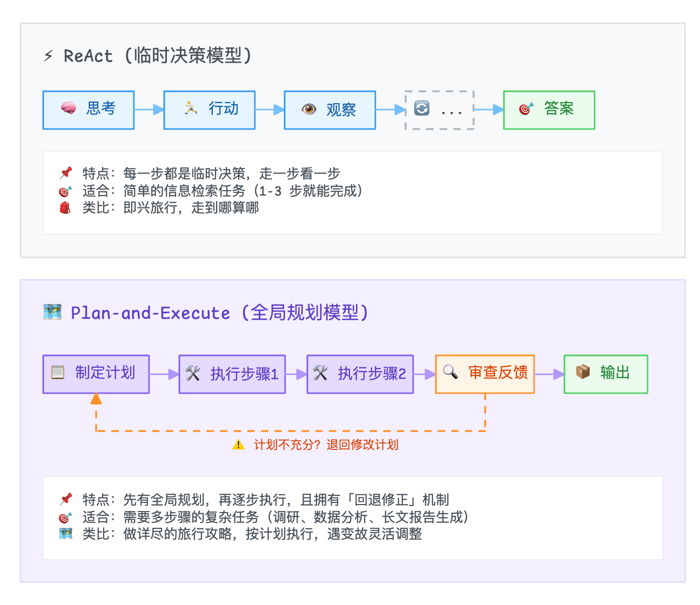The height and width of the screenshot is (605, 700).
Task: Click the magnifier icon in 审查反馈
Action: pyautogui.click(x=450, y=372)
